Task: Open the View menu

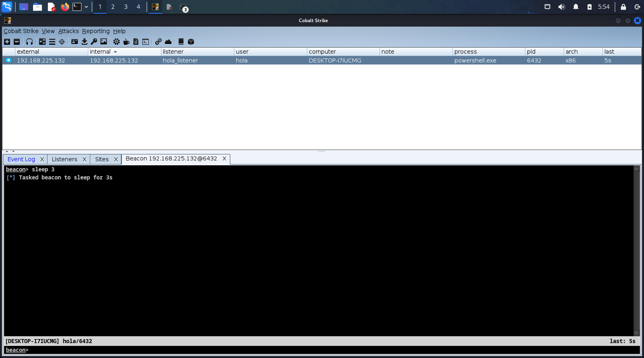Action: pos(48,31)
